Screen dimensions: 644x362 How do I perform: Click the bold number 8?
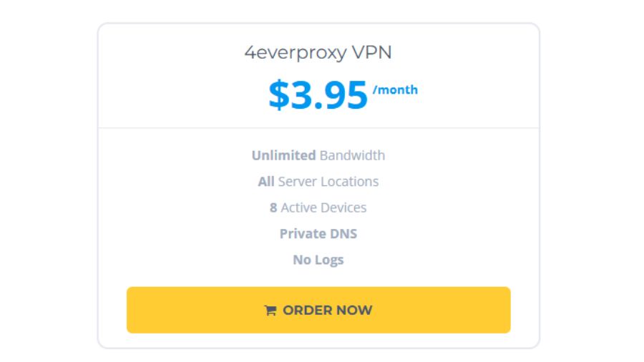coord(273,207)
